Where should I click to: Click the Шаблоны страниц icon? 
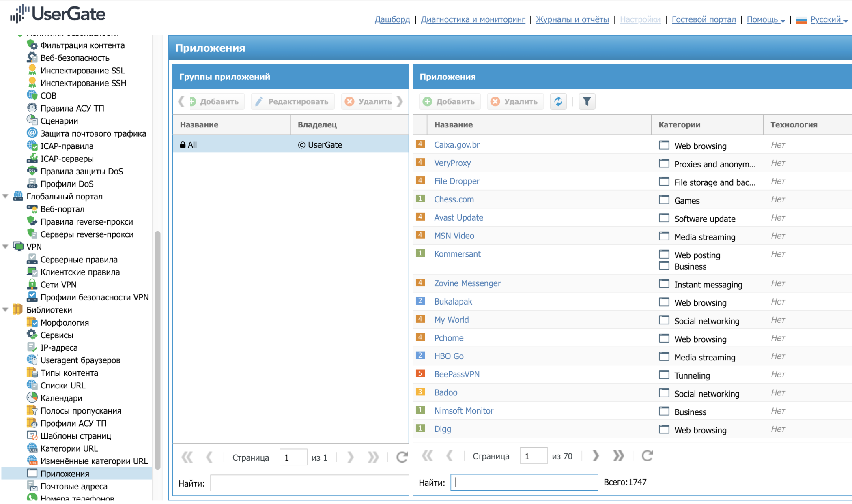[32, 435]
